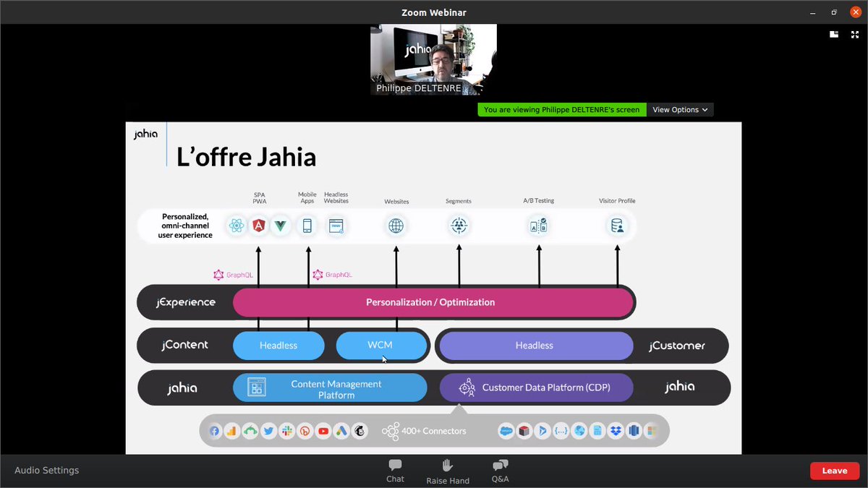The width and height of the screenshot is (868, 488).
Task: Click the Angular logo icon
Action: coord(259,226)
